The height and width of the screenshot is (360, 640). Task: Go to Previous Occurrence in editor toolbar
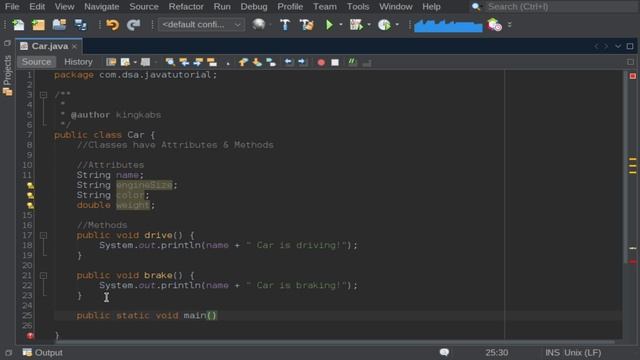(x=184, y=62)
